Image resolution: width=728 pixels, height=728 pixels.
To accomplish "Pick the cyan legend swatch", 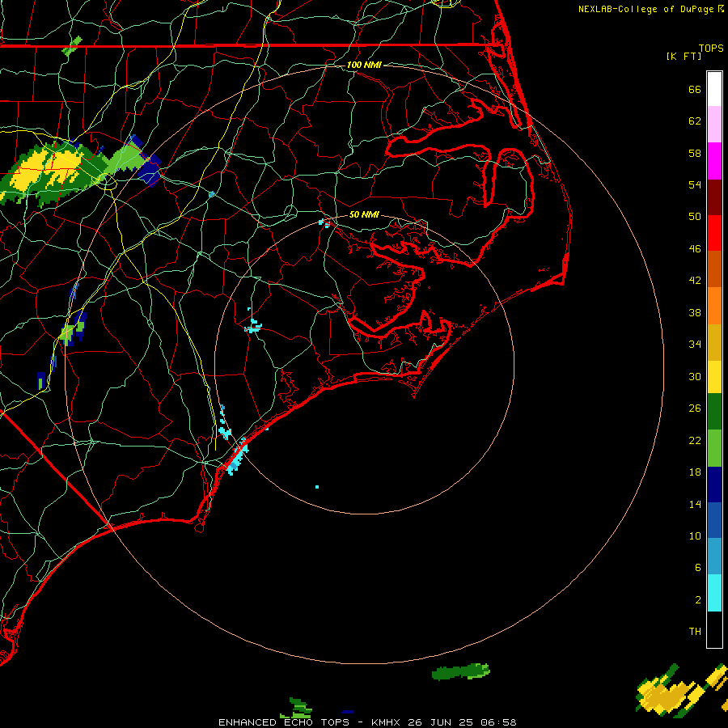I will [714, 593].
